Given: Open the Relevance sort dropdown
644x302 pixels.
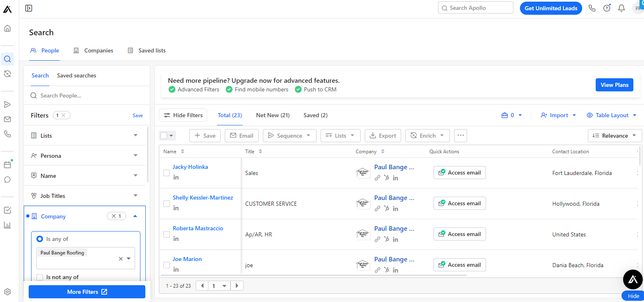Looking at the screenshot, I should point(615,136).
